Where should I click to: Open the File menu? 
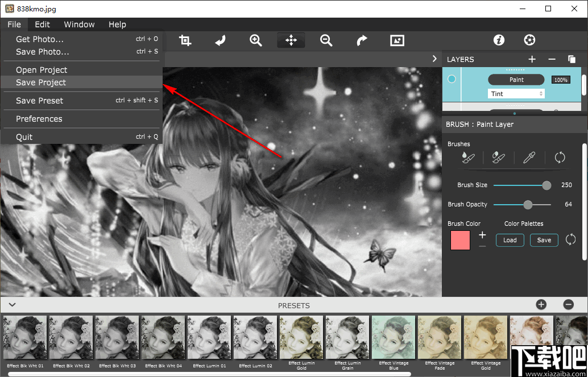click(x=14, y=24)
